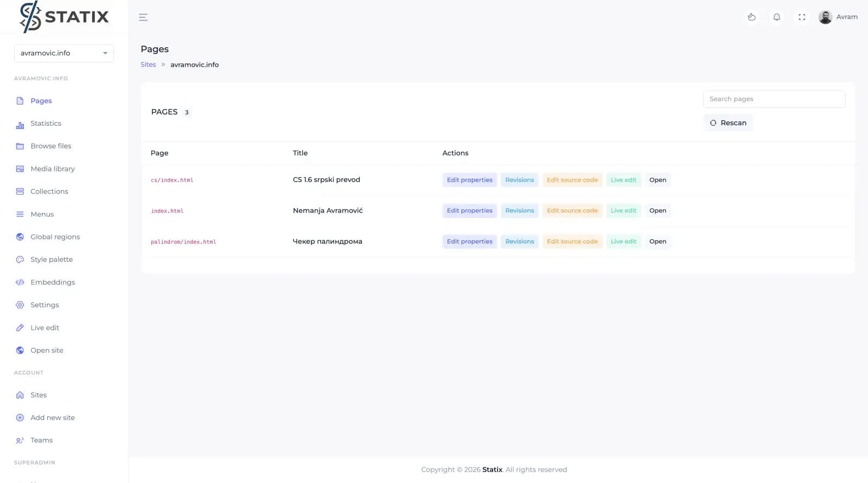Viewport: 868px width, 483px height.
Task: Click the Statix logo
Action: [64, 17]
